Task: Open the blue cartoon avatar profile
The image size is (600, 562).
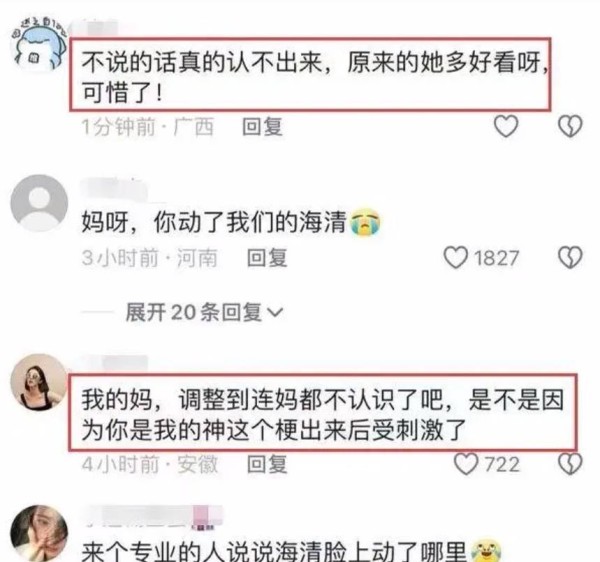Action: coord(39,44)
